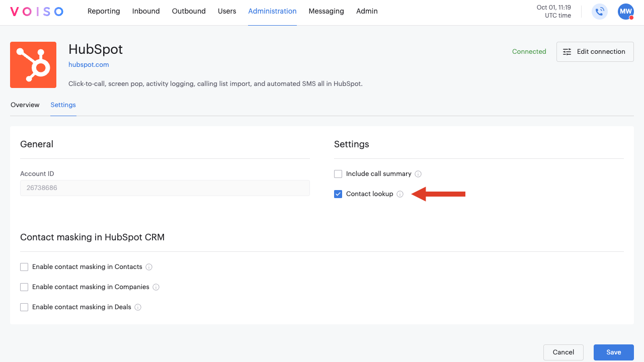Show info for contact masking in Deals
Viewport: 644px width, 362px height.
click(138, 307)
